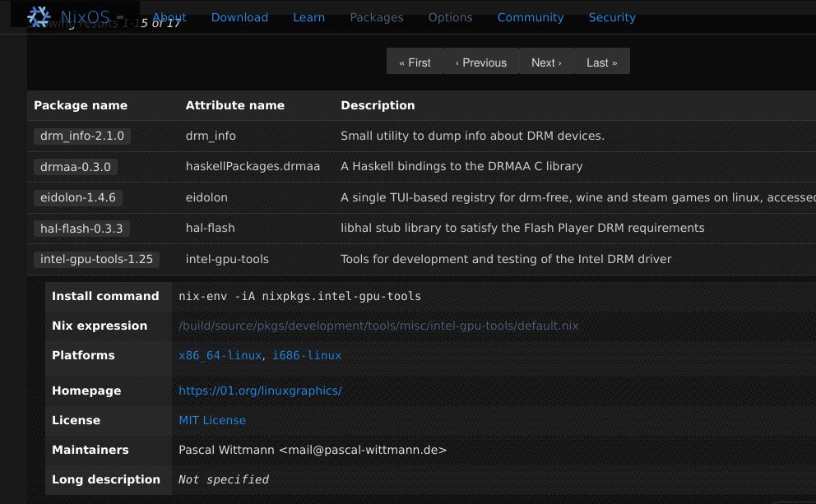Select the drm_info-2.1.0 package row

tap(82, 136)
